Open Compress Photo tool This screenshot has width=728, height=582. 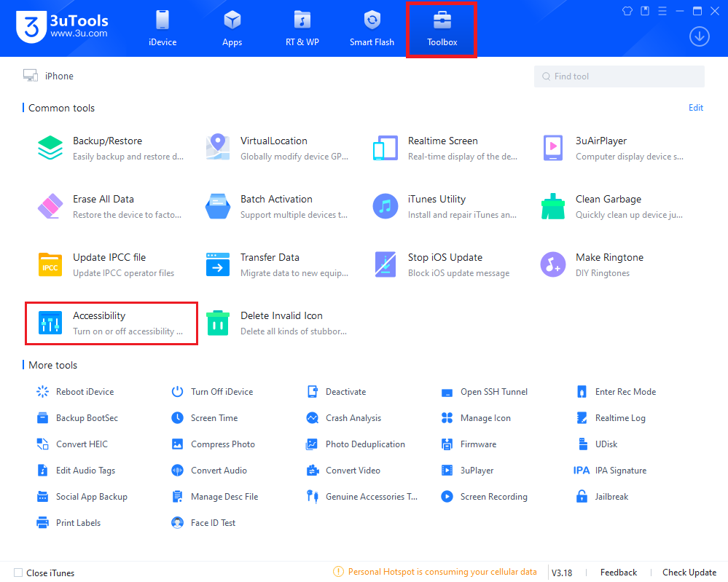213,444
